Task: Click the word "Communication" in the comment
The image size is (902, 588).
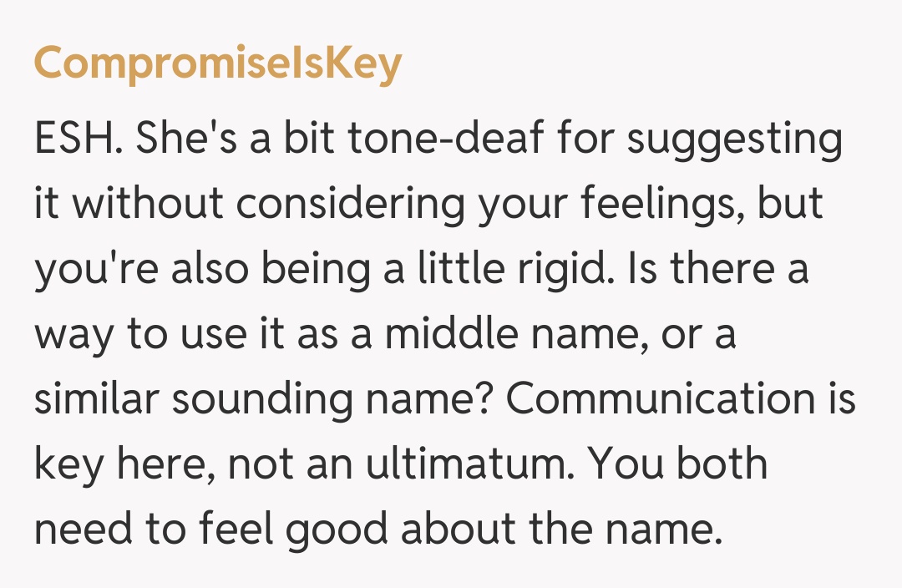Action: coord(651,400)
